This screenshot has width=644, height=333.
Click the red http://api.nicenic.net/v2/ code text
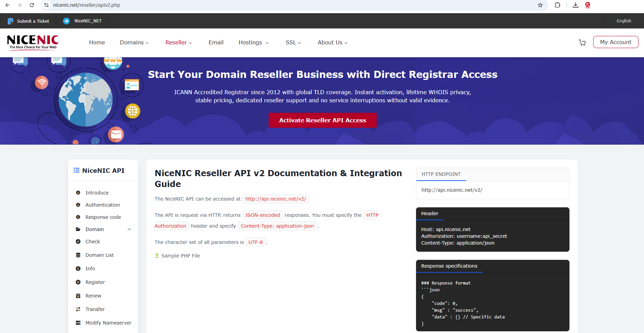[276, 199]
